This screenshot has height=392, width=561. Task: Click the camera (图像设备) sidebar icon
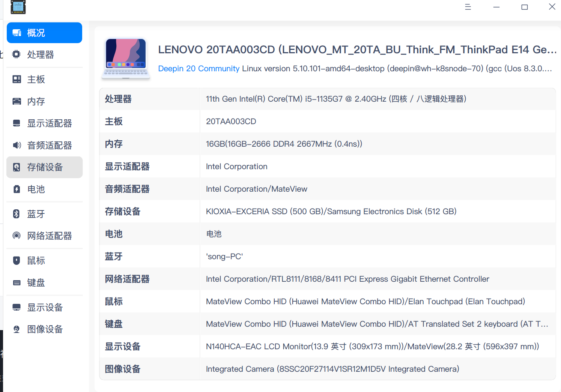[x=17, y=329]
